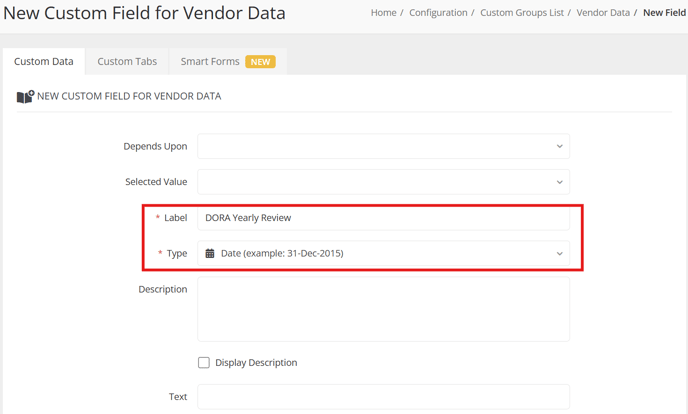The height and width of the screenshot is (414, 688).
Task: Click the NEW badge on Smart Forms
Action: pyautogui.click(x=260, y=62)
